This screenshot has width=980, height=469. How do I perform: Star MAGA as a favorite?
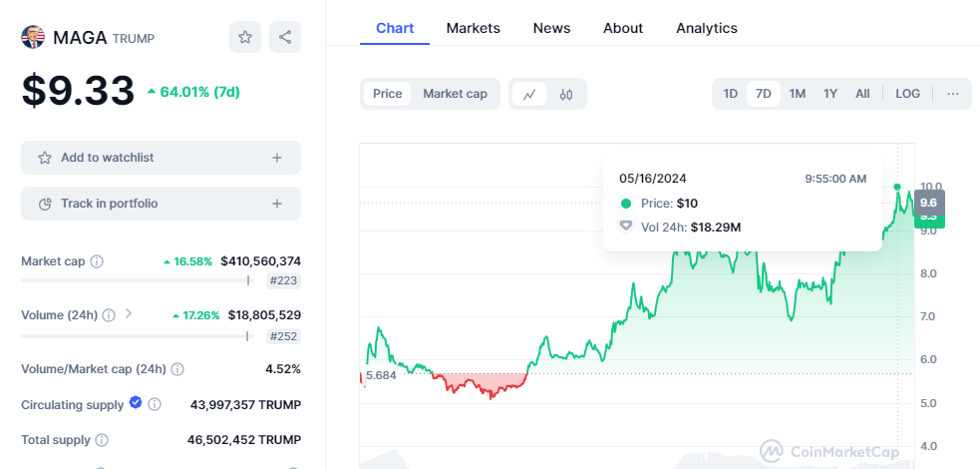pyautogui.click(x=245, y=37)
